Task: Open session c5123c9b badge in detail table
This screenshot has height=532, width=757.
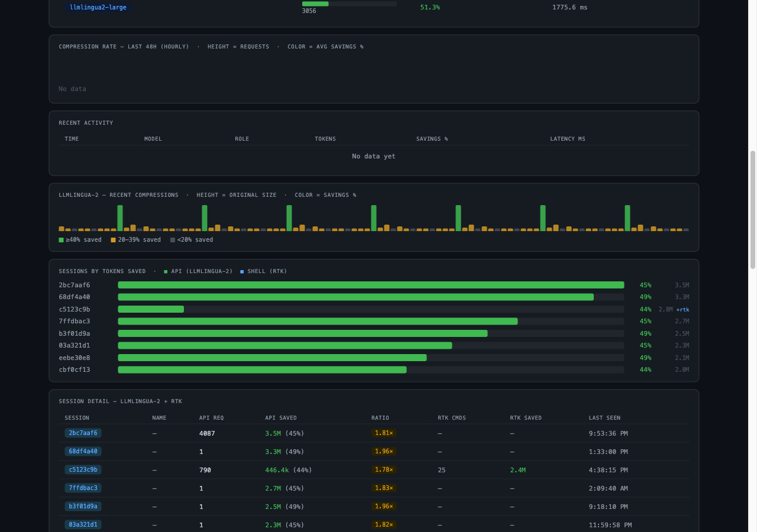Action: [x=83, y=470]
